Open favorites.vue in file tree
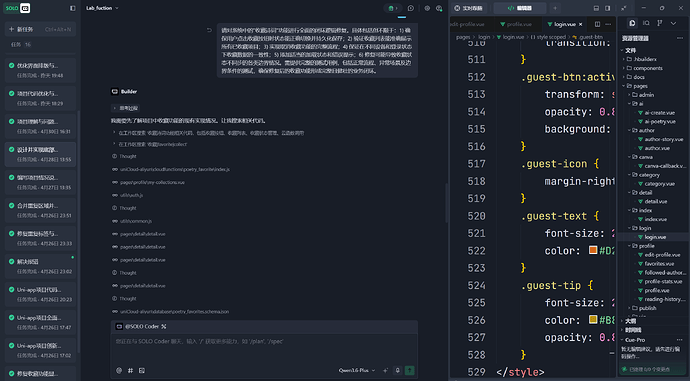The height and width of the screenshot is (381, 690). click(x=659, y=264)
